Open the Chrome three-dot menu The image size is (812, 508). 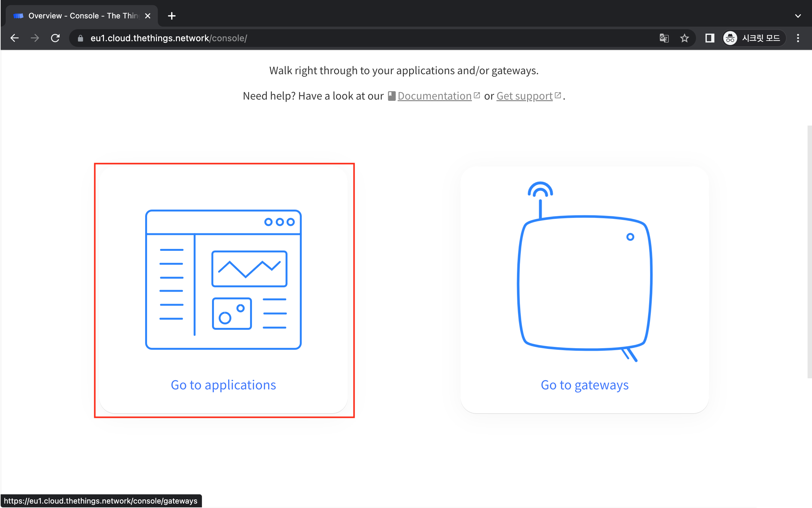tap(798, 38)
